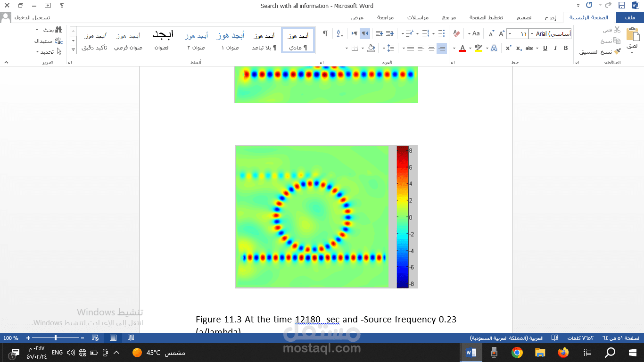644x362 pixels.
Task: Select the ring resonator figure image
Action: point(326,217)
